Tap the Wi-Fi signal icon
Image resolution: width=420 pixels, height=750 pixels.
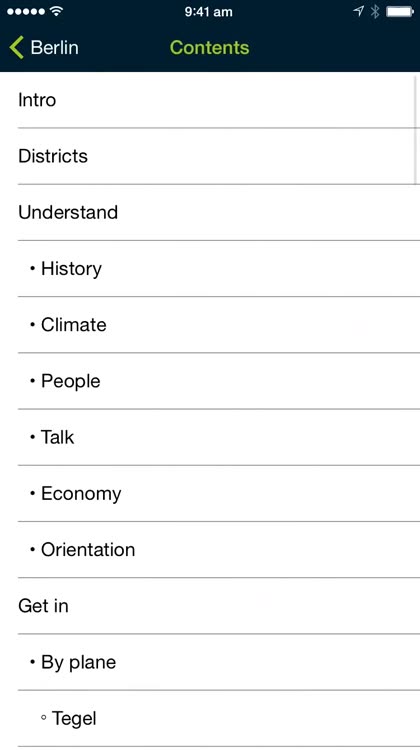tap(56, 11)
